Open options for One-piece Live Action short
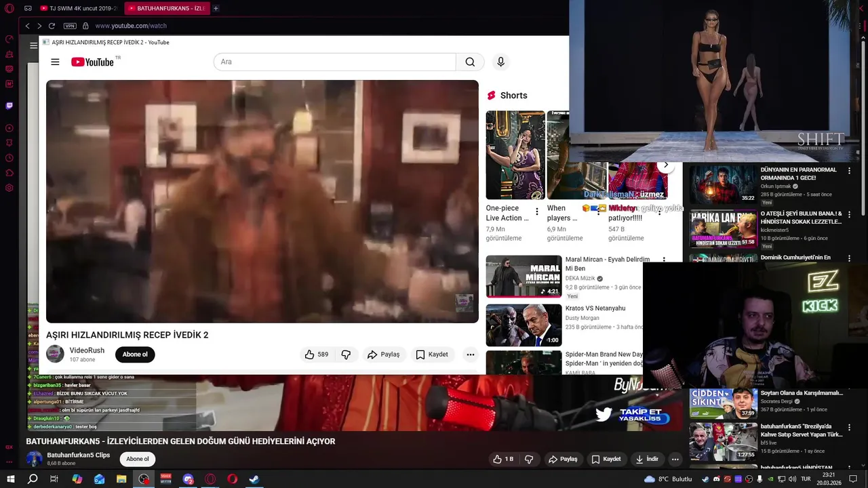This screenshot has width=868, height=488. tap(537, 212)
